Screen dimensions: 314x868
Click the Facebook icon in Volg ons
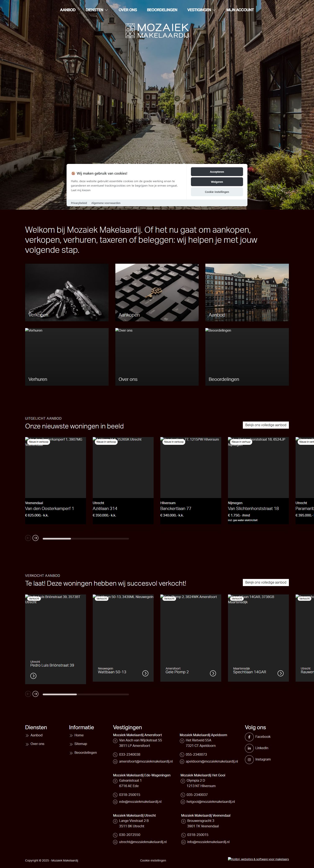[249, 737]
